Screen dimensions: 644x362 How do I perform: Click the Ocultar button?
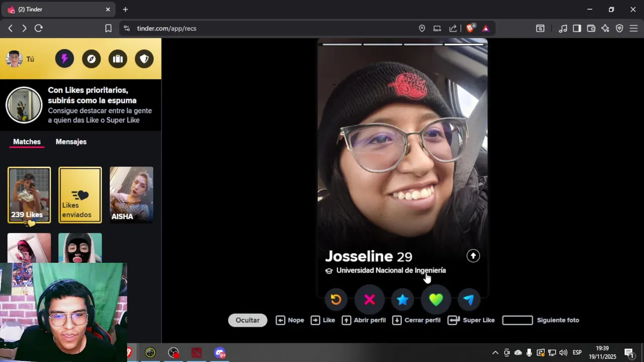(248, 320)
